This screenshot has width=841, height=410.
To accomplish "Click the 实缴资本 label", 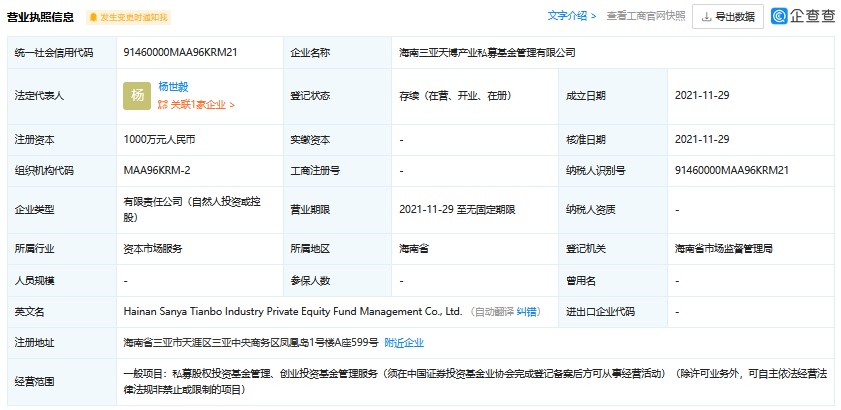I will click(310, 140).
